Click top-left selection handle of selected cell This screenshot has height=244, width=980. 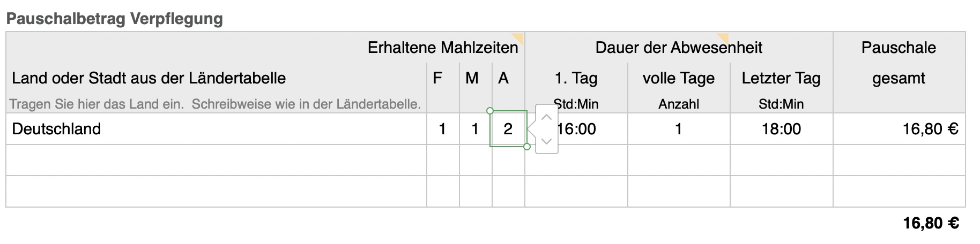pos(489,111)
